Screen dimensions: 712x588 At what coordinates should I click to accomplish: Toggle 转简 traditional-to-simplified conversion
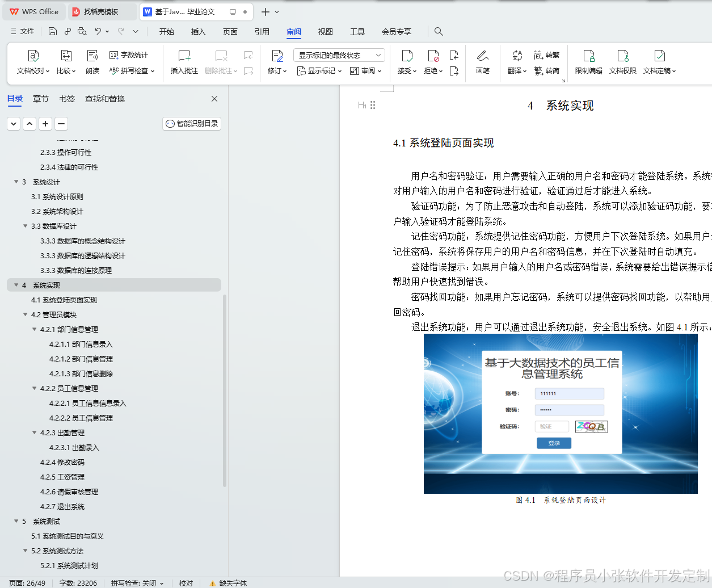click(x=547, y=70)
